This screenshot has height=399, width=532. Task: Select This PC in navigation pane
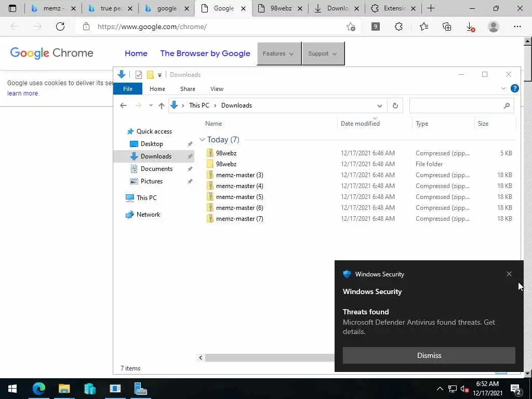coord(146,198)
